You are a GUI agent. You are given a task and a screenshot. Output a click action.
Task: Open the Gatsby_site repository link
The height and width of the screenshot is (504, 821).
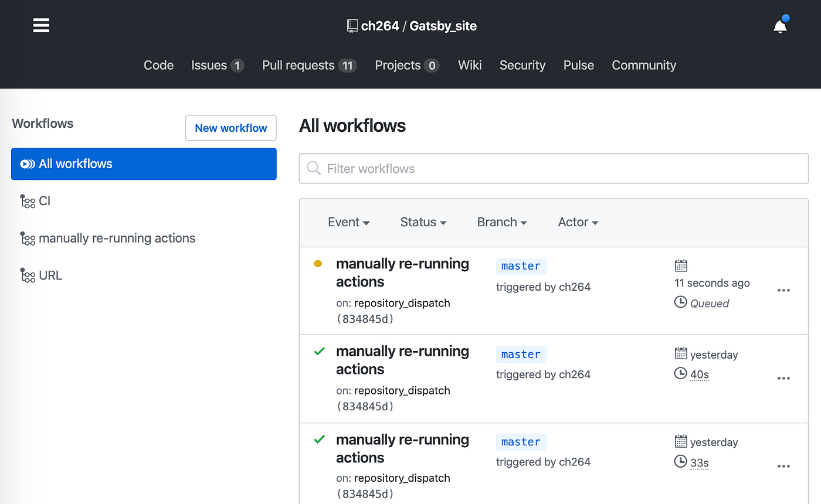pos(443,26)
